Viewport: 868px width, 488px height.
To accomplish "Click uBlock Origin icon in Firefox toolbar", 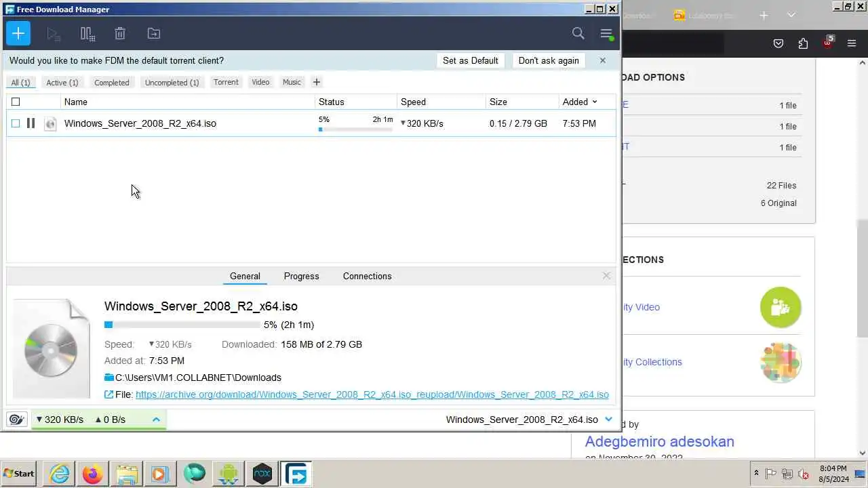I will click(828, 43).
